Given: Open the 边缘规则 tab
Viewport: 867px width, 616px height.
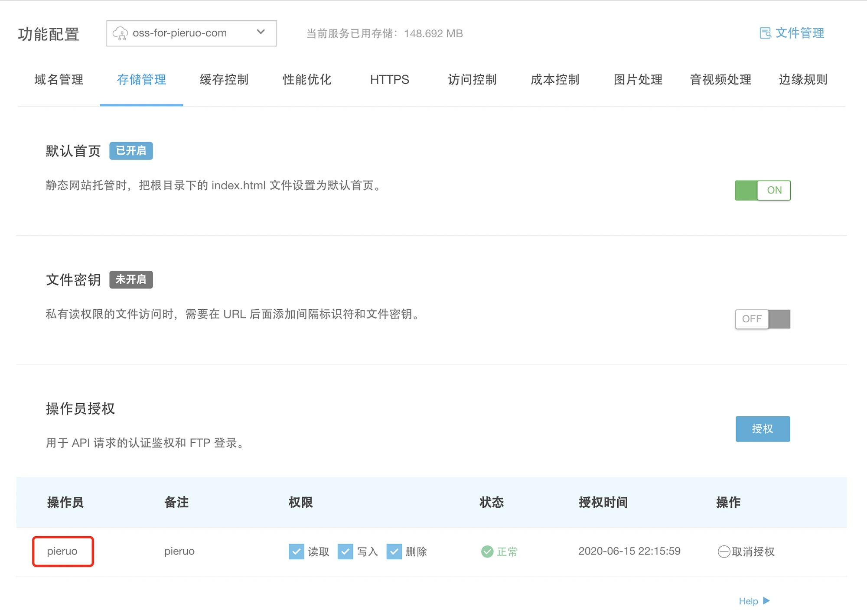Looking at the screenshot, I should (x=803, y=80).
